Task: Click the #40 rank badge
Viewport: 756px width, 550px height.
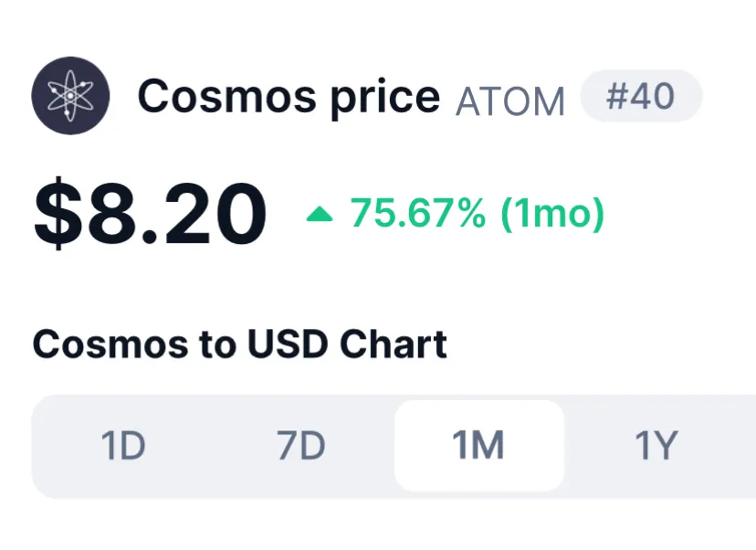Action: (641, 96)
